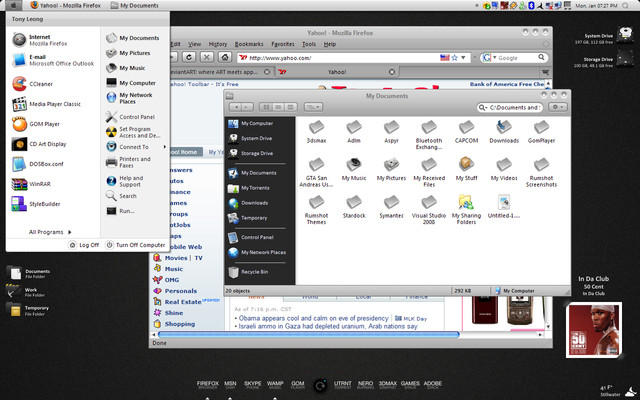Click UTRNT launcher in bottom dock
This screenshot has width=640, height=400.
tap(342, 384)
